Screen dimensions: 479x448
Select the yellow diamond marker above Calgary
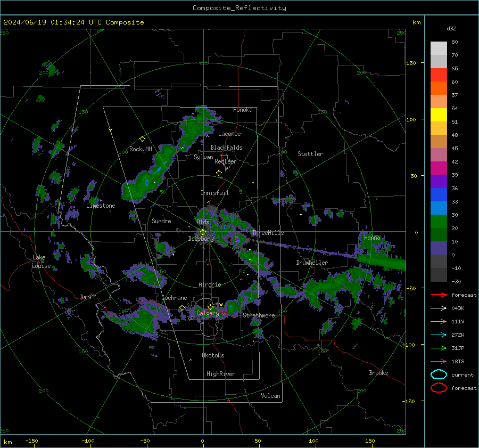[x=210, y=307]
